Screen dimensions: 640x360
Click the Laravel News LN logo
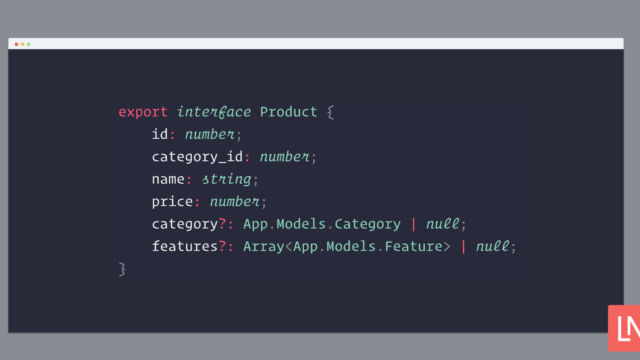624,328
